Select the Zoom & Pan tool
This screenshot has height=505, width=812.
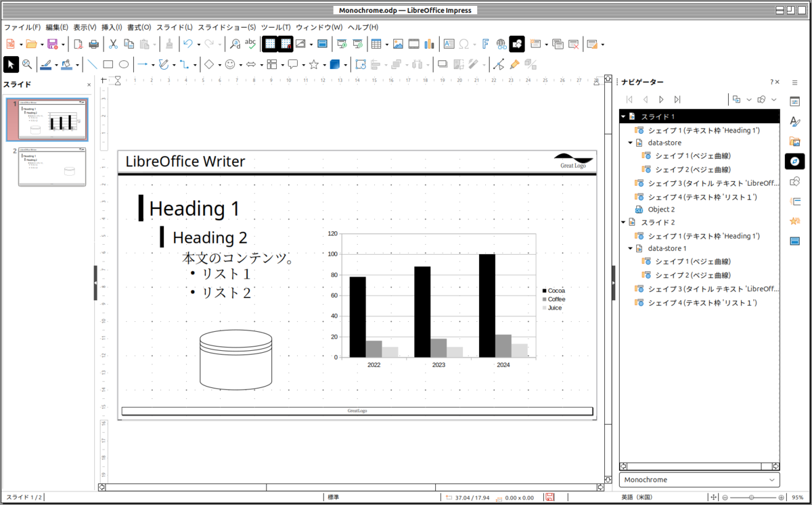[27, 64]
